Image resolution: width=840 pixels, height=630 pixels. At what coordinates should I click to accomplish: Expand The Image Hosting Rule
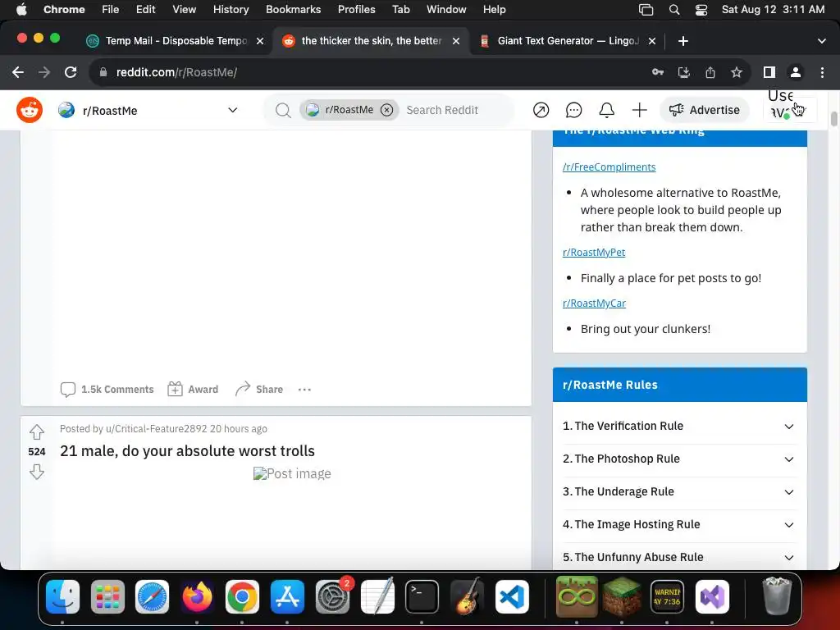coord(678,524)
